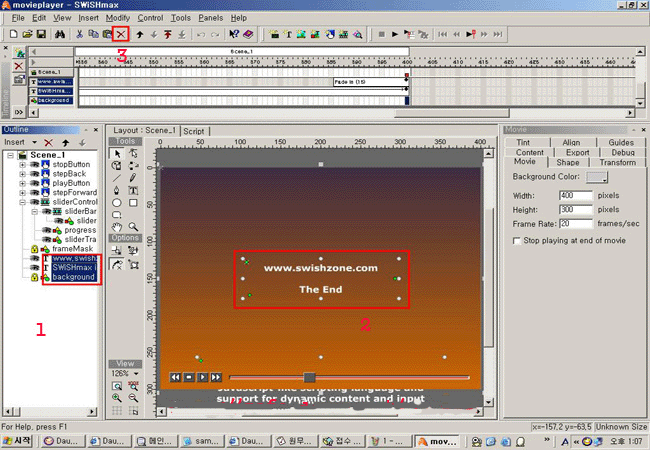
Task: Toggle visibility eye of playButton
Action: (35, 183)
